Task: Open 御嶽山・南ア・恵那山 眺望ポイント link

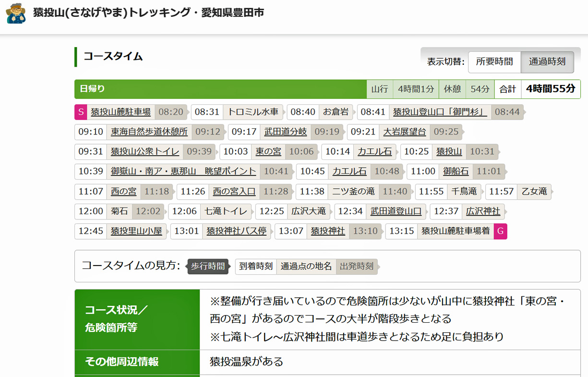Action: [x=183, y=171]
